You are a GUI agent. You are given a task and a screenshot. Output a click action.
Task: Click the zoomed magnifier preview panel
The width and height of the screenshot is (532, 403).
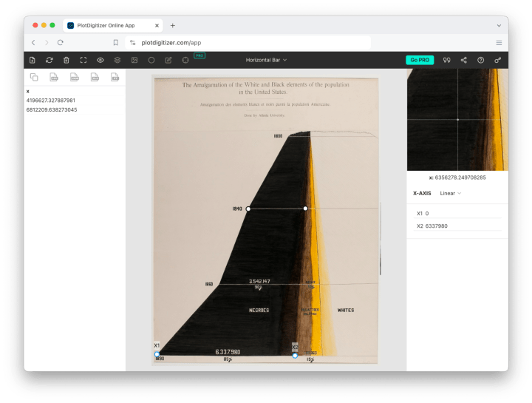pyautogui.click(x=457, y=120)
